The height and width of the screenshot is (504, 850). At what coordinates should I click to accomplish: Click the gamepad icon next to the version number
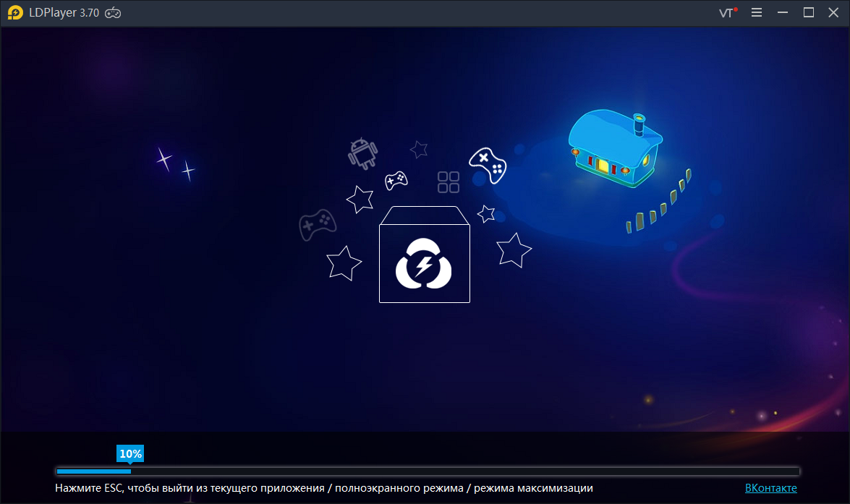click(112, 12)
